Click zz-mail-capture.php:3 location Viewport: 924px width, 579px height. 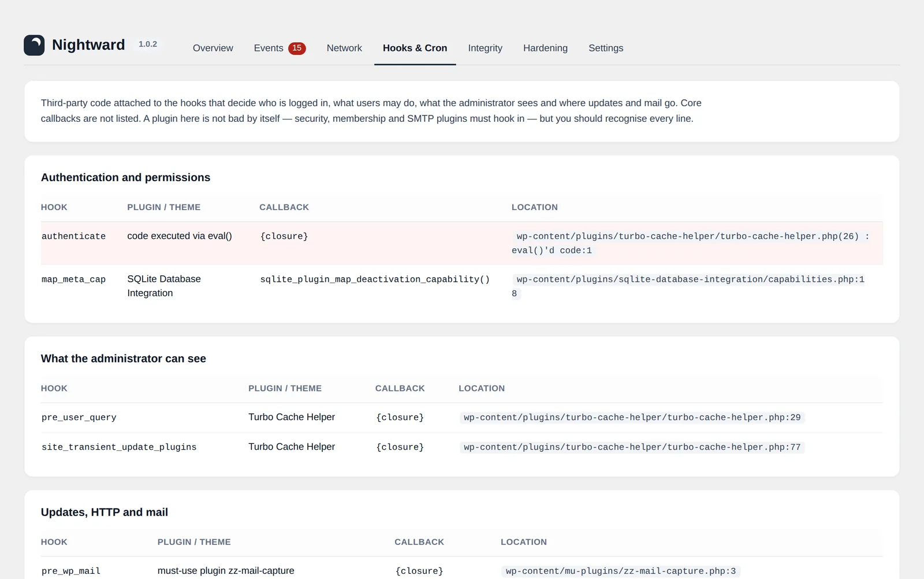click(x=621, y=571)
